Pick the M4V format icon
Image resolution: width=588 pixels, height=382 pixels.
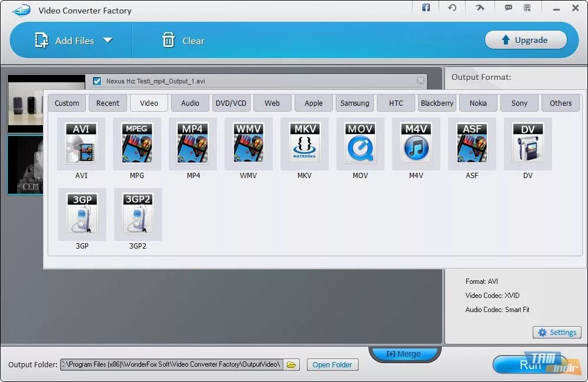point(416,145)
